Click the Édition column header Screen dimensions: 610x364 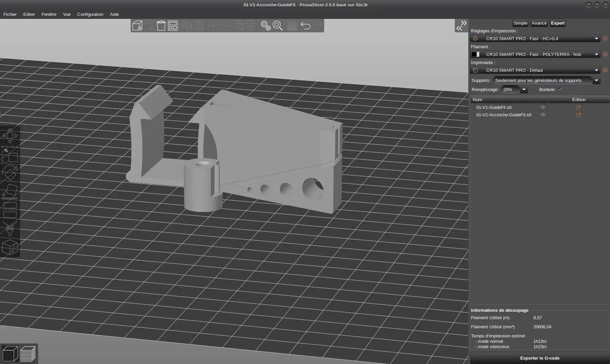pos(579,99)
